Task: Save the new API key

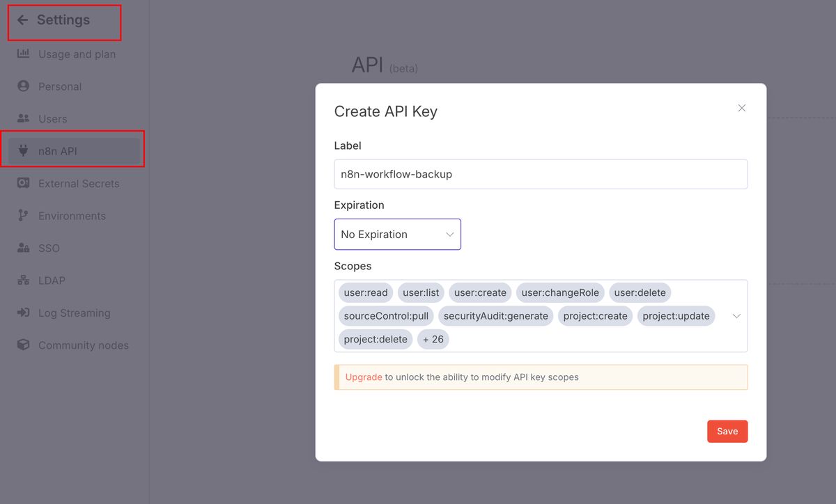Action: tap(727, 431)
